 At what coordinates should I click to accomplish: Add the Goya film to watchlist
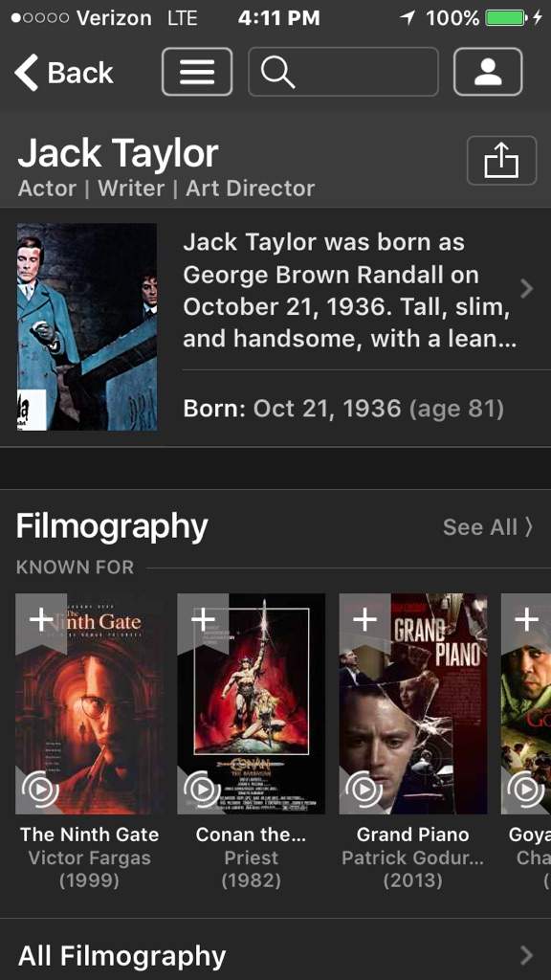tap(527, 620)
